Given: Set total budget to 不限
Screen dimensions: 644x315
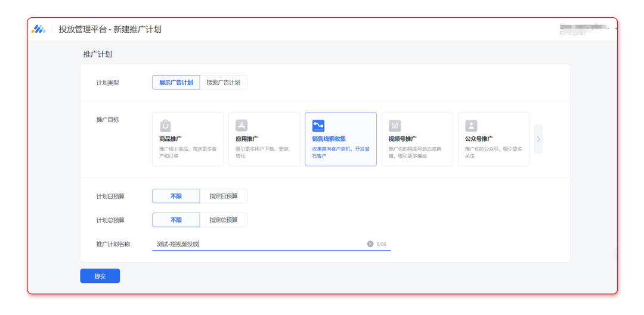Looking at the screenshot, I should 176,220.
